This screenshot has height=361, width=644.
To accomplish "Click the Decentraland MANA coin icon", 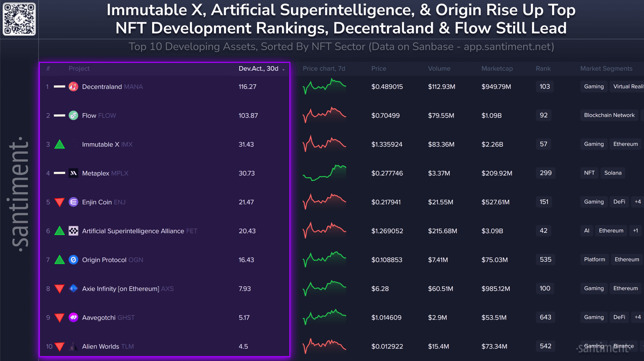I will pos(73,87).
